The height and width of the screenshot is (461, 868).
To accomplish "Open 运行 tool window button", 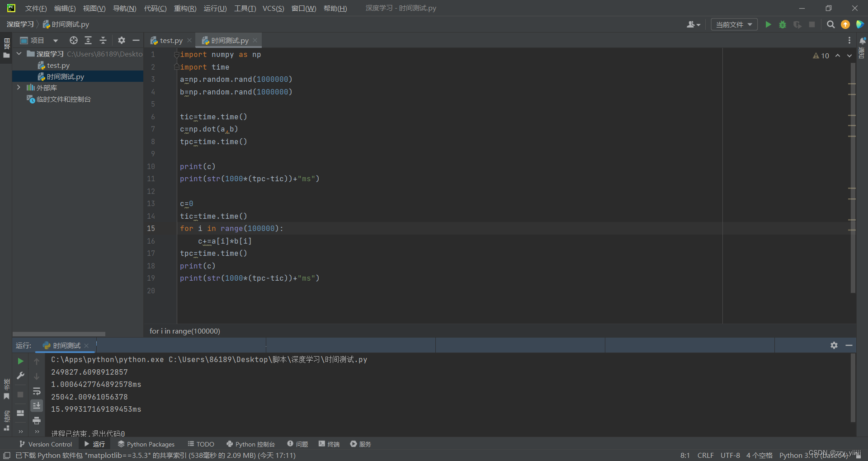I will pos(94,444).
